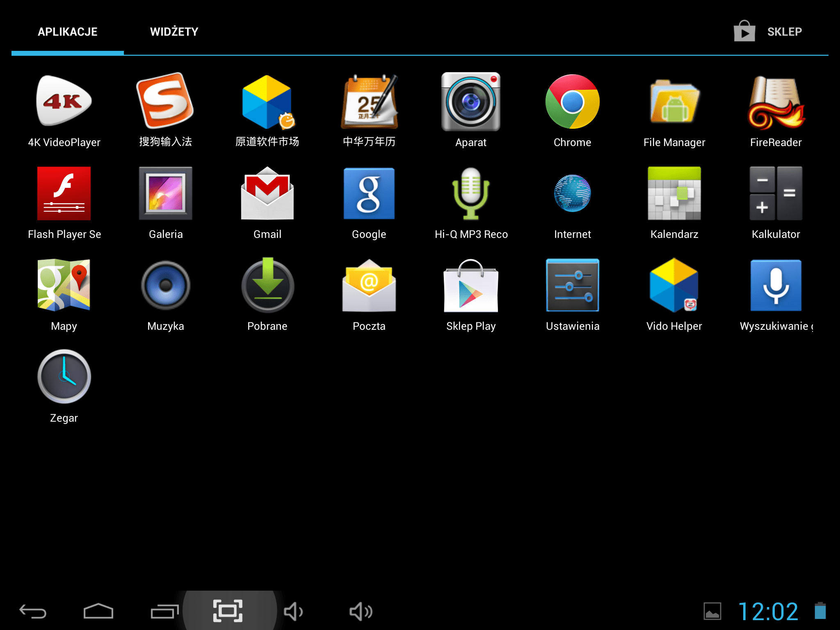Open the SKLEP store button
Image resolution: width=840 pixels, height=630 pixels.
pos(768,31)
